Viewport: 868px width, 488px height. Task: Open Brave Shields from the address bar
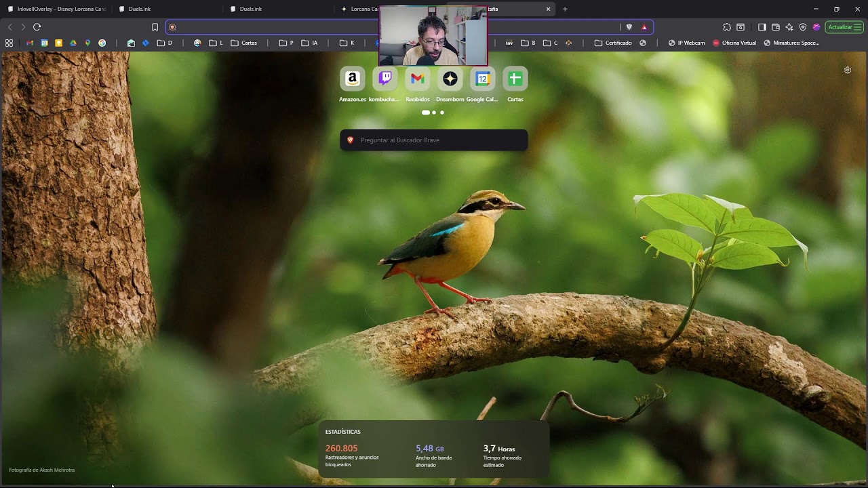pyautogui.click(x=629, y=27)
